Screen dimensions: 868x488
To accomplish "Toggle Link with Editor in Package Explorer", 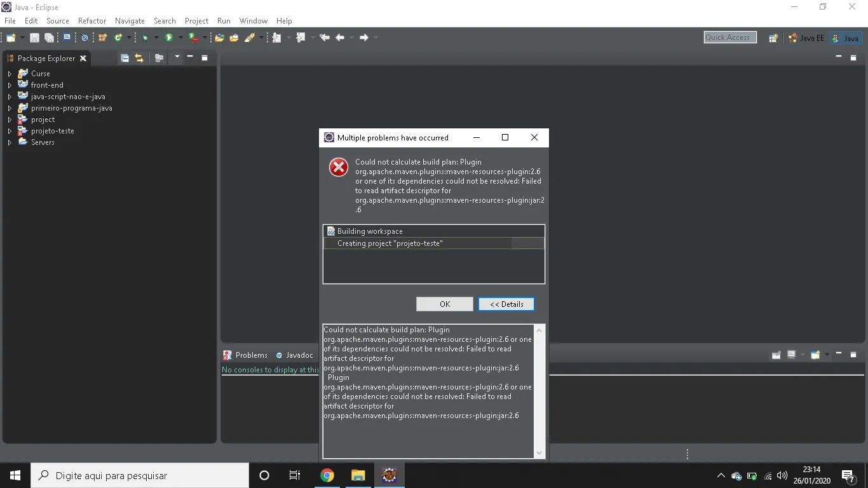I will point(139,58).
